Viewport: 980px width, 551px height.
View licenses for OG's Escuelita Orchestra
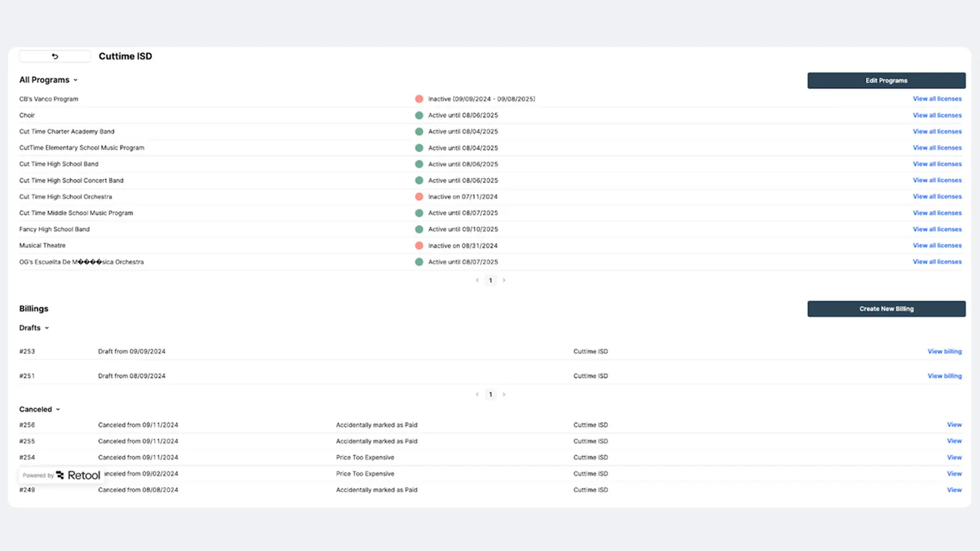coord(937,261)
